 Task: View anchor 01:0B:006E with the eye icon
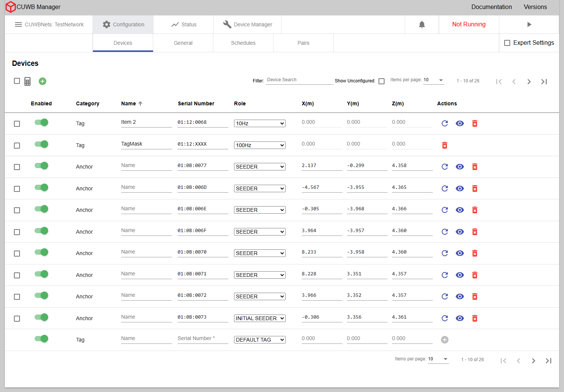[x=460, y=210]
